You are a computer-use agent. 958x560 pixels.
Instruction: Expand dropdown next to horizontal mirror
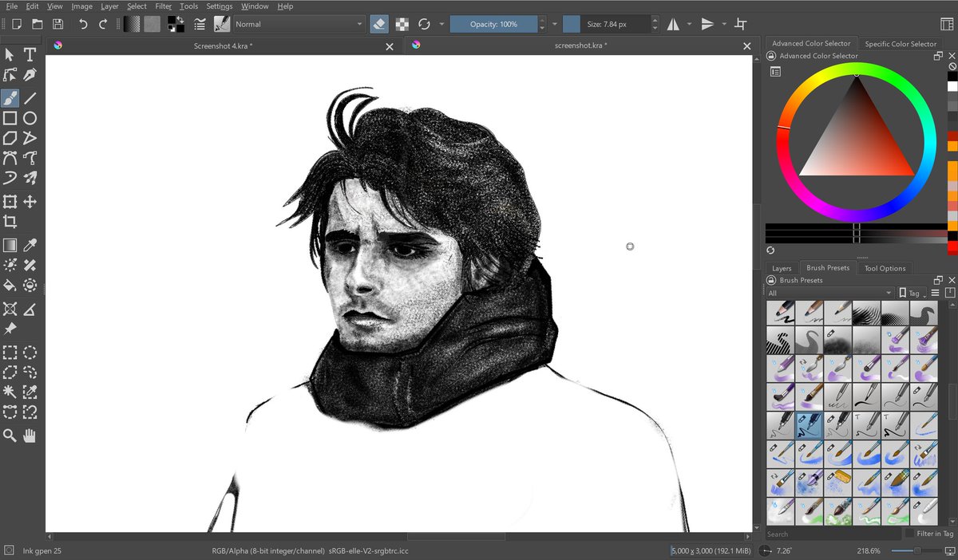coord(690,24)
